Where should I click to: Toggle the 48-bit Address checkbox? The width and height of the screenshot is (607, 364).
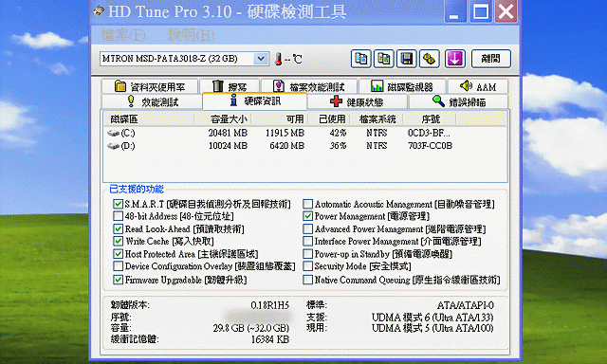click(x=118, y=216)
